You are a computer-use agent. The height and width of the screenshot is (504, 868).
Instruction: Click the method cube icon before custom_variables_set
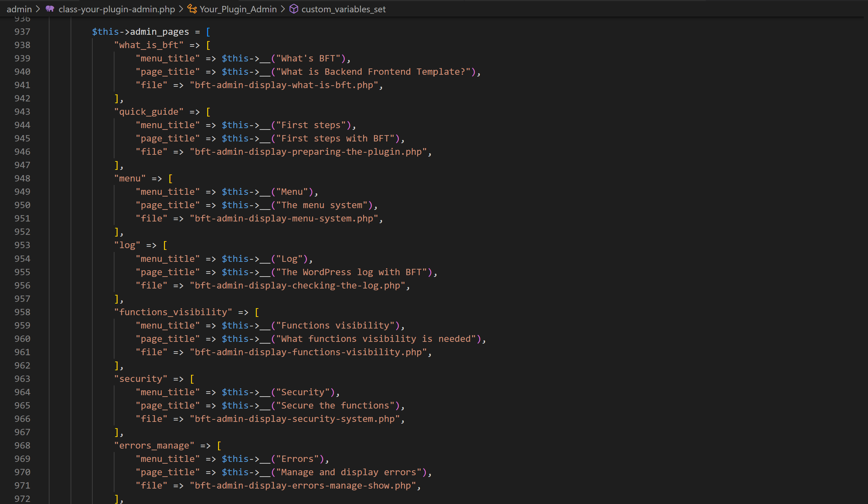tap(294, 9)
